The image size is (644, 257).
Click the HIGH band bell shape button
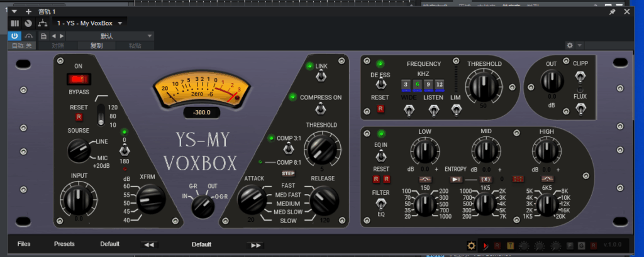point(547,179)
